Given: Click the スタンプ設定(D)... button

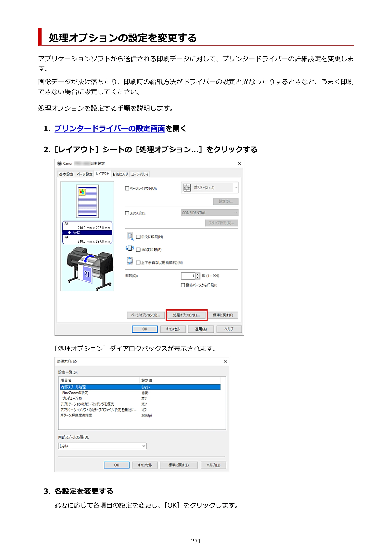Looking at the screenshot, I should pos(221,223).
